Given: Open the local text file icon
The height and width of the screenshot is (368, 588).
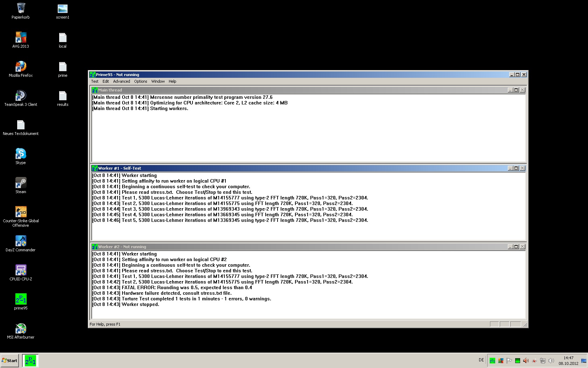Looking at the screenshot, I should [x=63, y=40].
